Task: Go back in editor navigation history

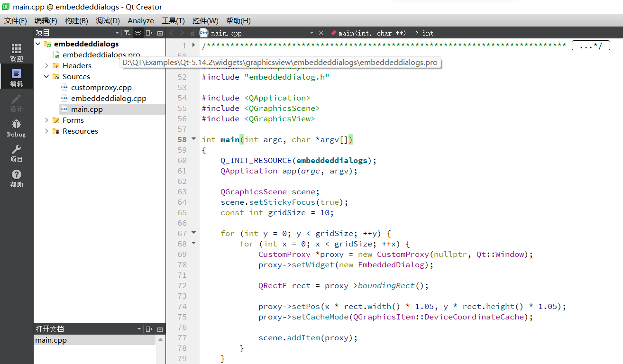Action: click(x=172, y=33)
